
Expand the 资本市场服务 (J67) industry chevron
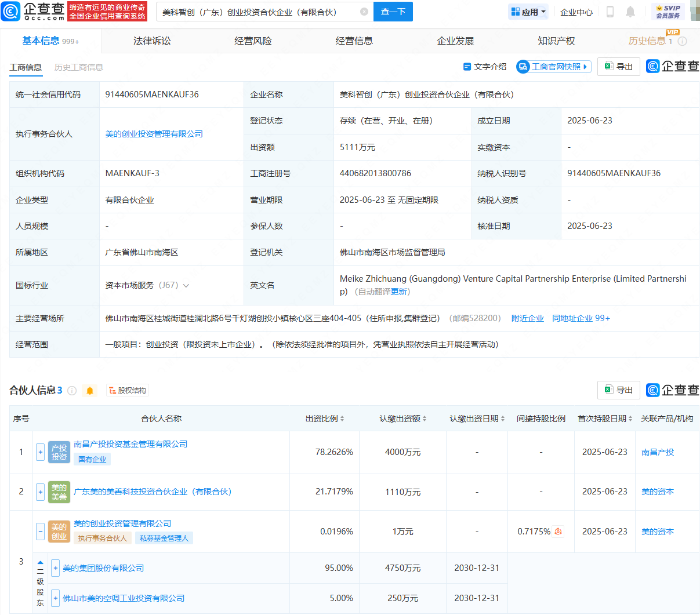click(x=186, y=286)
